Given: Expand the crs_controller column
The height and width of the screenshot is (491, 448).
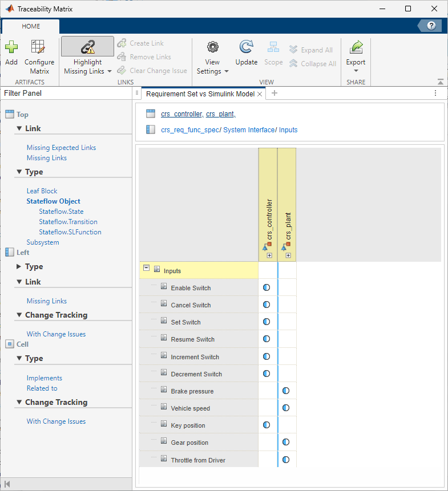Looking at the screenshot, I should (269, 255).
